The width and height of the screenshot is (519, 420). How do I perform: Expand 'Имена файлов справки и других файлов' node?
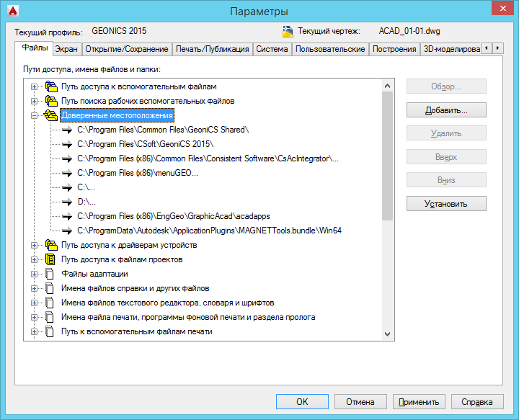click(34, 288)
